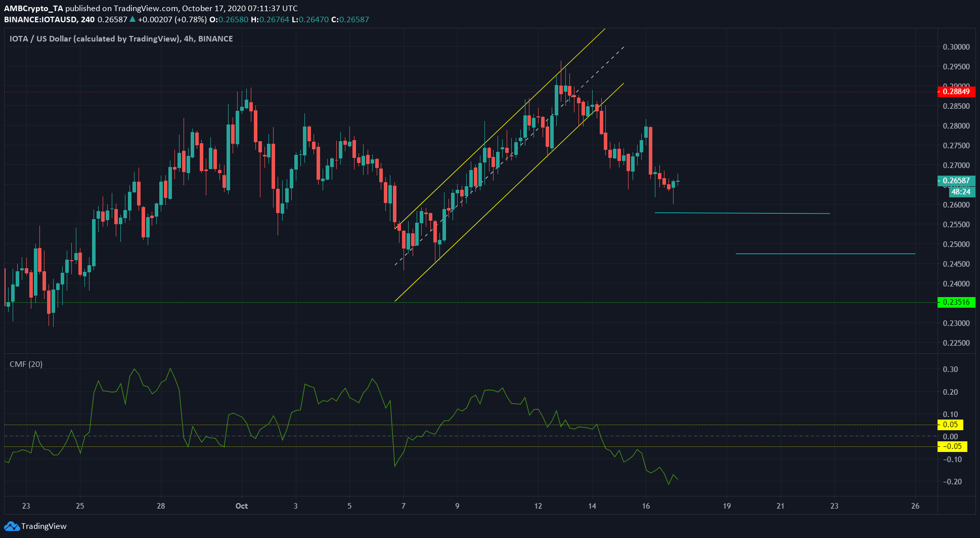Click the white horizontal support line
Screen dimensions: 980x538
(x=825, y=254)
